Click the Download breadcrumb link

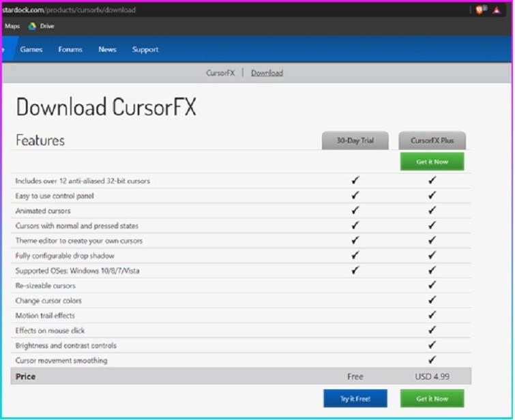click(x=267, y=73)
